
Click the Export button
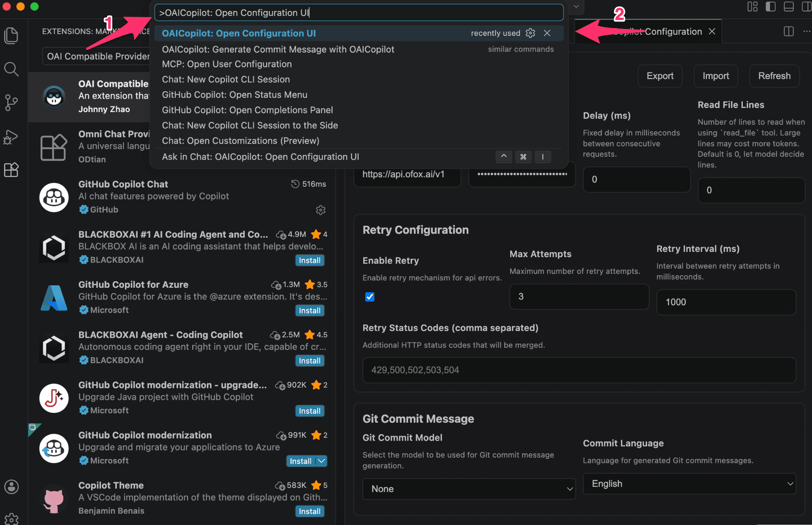(x=660, y=76)
